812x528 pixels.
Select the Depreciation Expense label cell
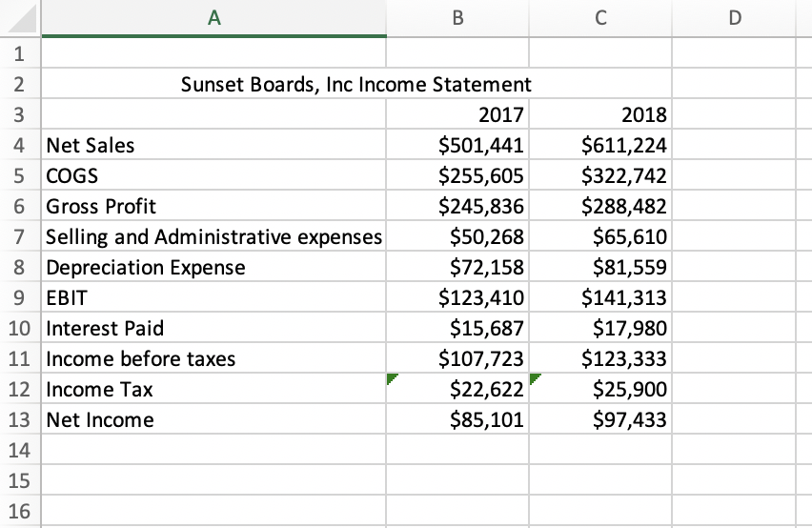213,267
